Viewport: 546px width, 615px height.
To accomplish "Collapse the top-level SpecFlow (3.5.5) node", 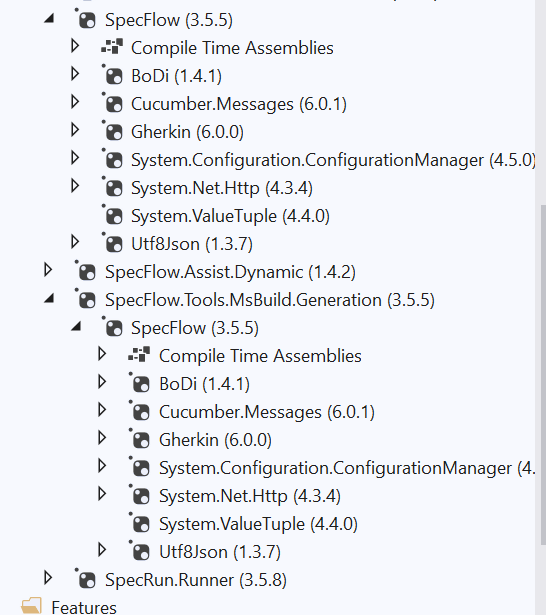I will coord(49,18).
